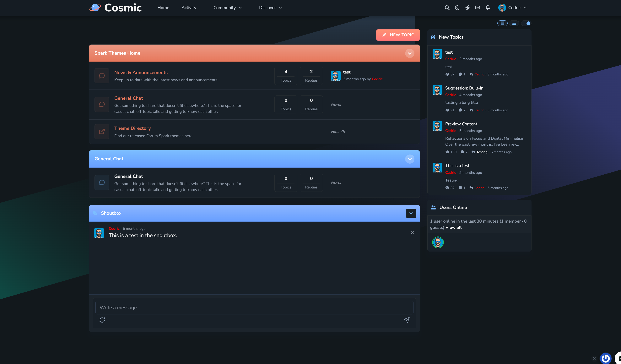The image size is (621, 364).
Task: Click Cedric's avatar in shoutbox message
Action: [99, 233]
